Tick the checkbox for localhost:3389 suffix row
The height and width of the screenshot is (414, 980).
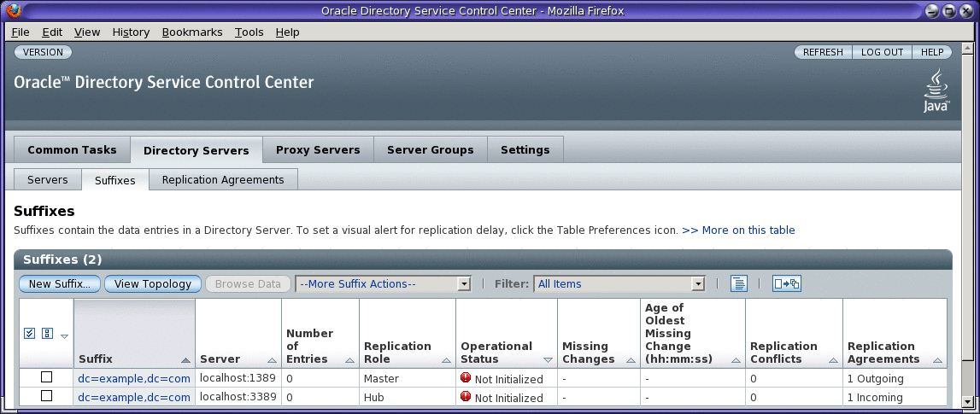coord(46,396)
